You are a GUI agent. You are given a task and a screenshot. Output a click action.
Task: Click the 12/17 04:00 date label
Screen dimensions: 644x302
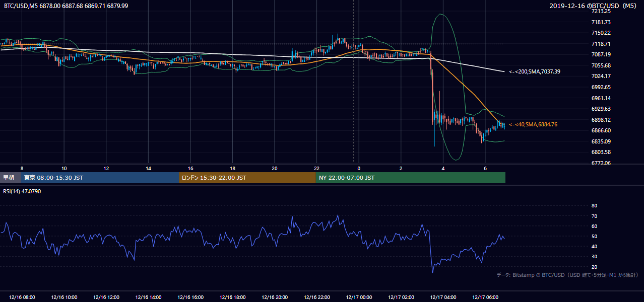(443, 297)
